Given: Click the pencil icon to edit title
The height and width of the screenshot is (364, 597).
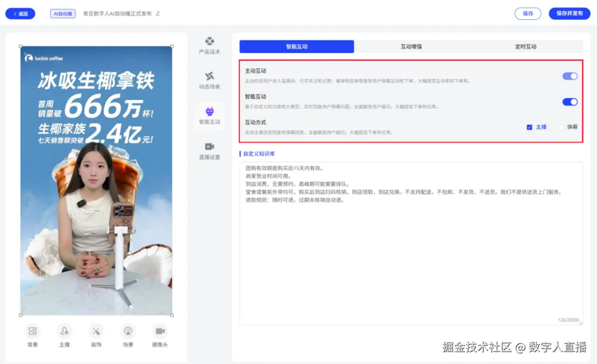Looking at the screenshot, I should [x=158, y=14].
